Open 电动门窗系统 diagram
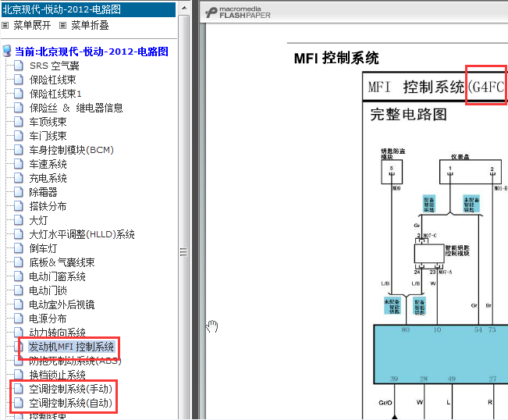Screen dimensions: 508x420 point(57,276)
